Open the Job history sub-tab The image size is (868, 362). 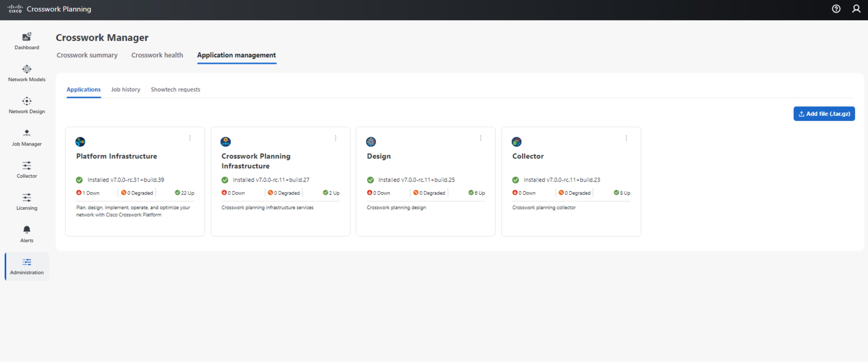(x=126, y=90)
